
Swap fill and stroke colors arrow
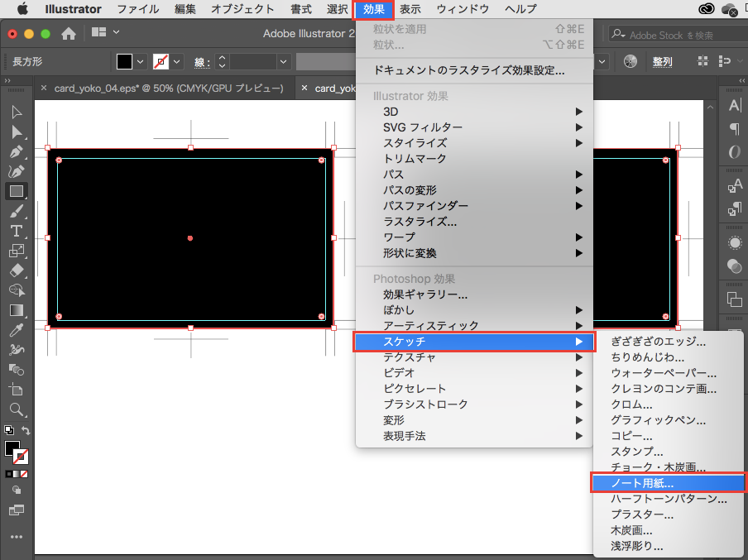tap(26, 431)
